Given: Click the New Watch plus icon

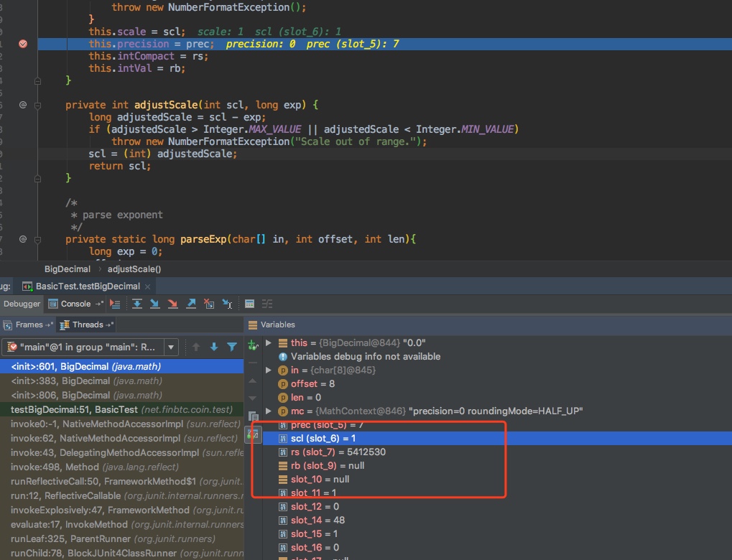Looking at the screenshot, I should (253, 345).
